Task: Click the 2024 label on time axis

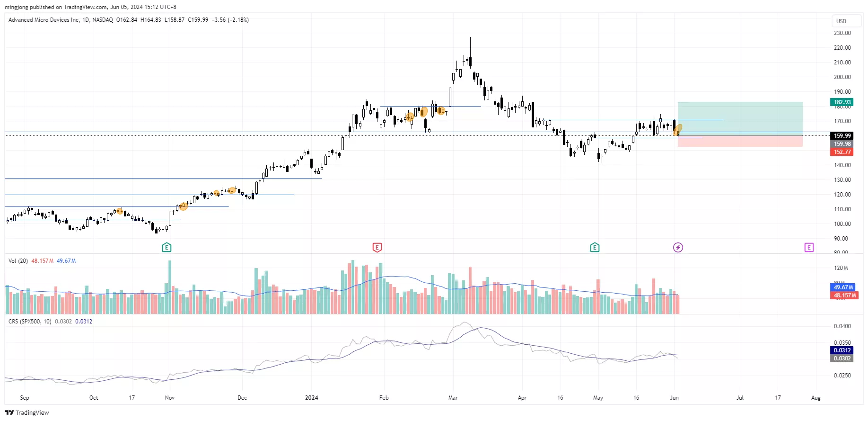Action: 312,398
